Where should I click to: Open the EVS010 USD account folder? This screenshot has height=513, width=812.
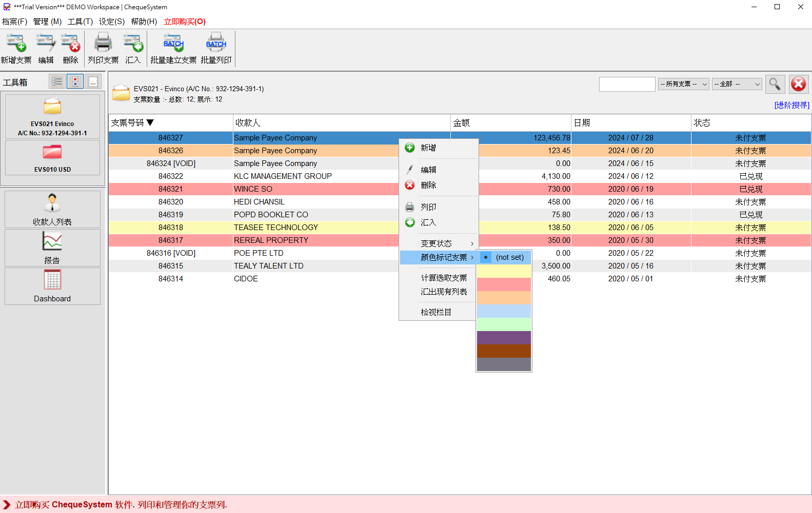click(52, 158)
